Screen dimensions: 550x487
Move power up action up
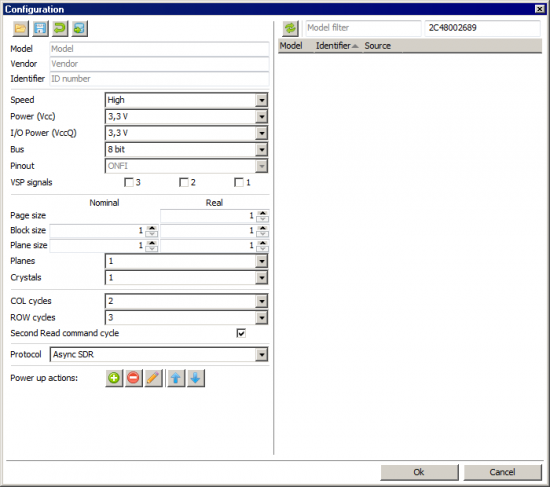176,378
